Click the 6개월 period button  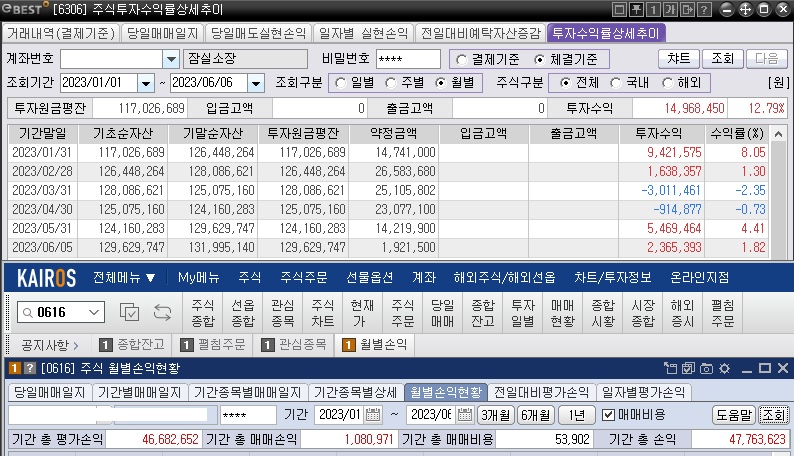(535, 415)
